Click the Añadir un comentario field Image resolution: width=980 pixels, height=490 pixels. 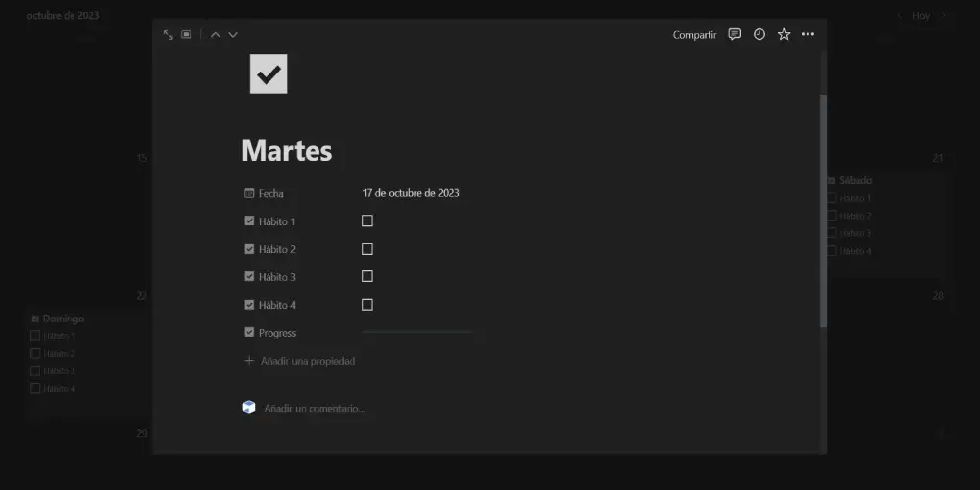pyautogui.click(x=315, y=408)
